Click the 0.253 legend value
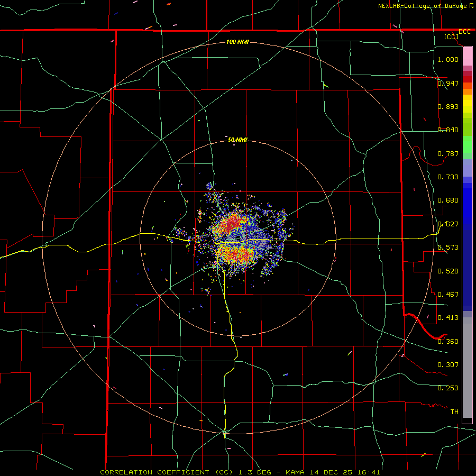Screen dimensions: 476x476 pyautogui.click(x=448, y=388)
